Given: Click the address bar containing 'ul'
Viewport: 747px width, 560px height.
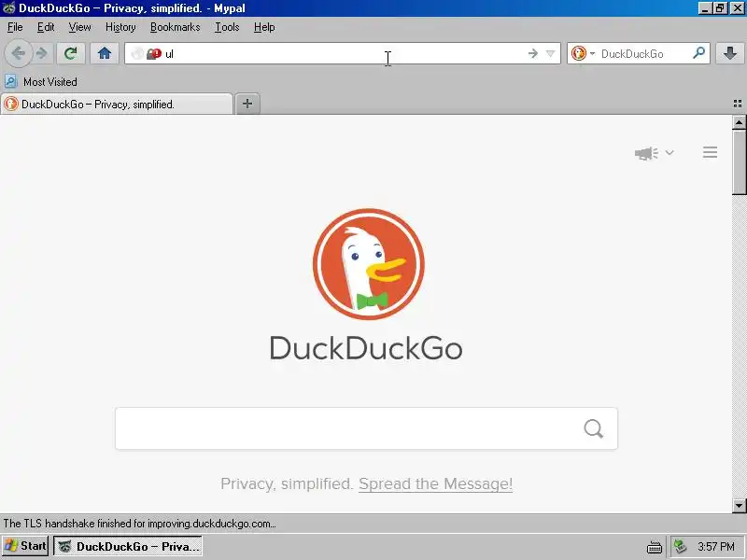Looking at the screenshot, I should coord(343,54).
